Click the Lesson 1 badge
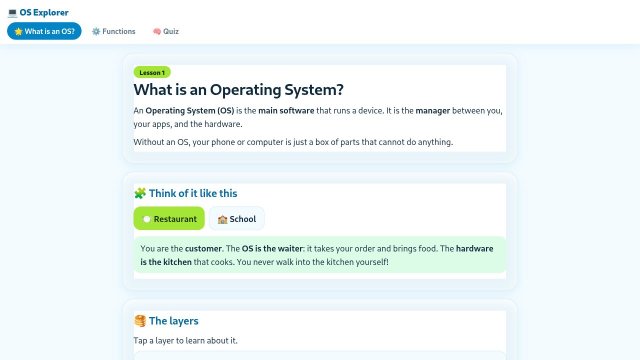Screen dimensions: 640x360 [x=152, y=72]
